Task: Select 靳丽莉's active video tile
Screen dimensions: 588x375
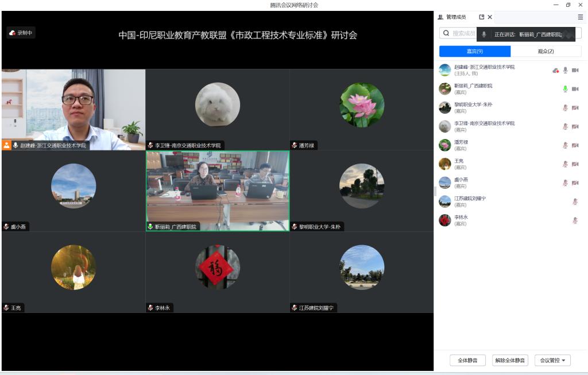Action: click(217, 191)
